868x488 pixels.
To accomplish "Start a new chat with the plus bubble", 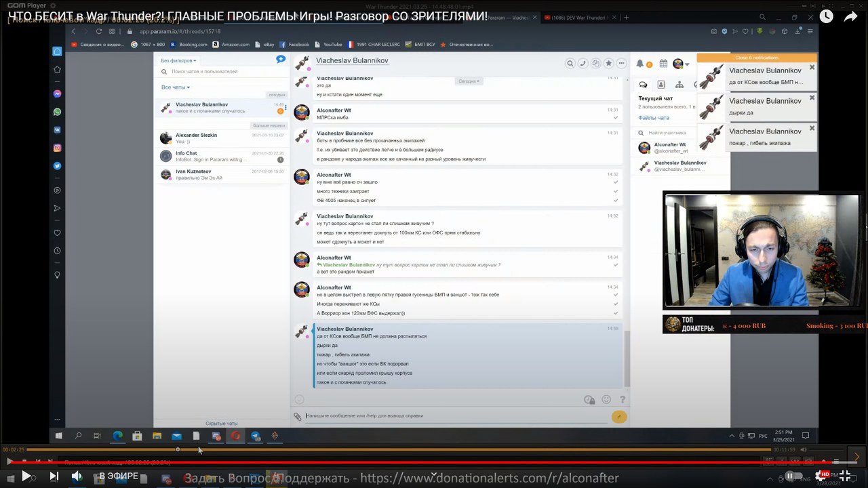I will 281,60.
